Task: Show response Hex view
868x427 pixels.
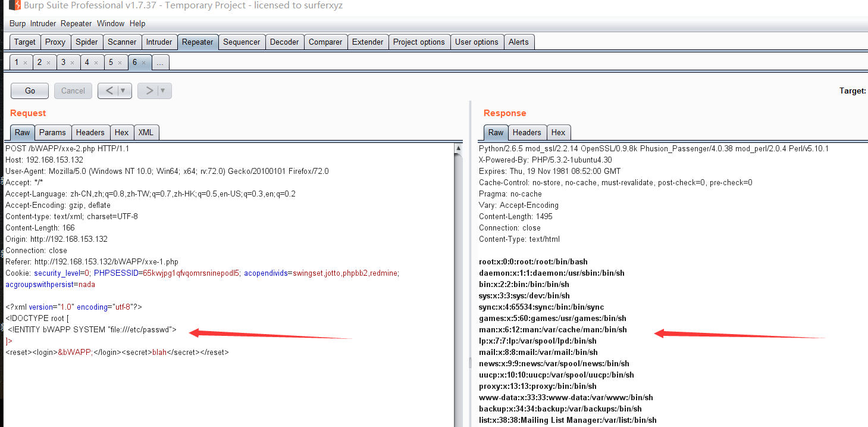Action: [x=559, y=132]
